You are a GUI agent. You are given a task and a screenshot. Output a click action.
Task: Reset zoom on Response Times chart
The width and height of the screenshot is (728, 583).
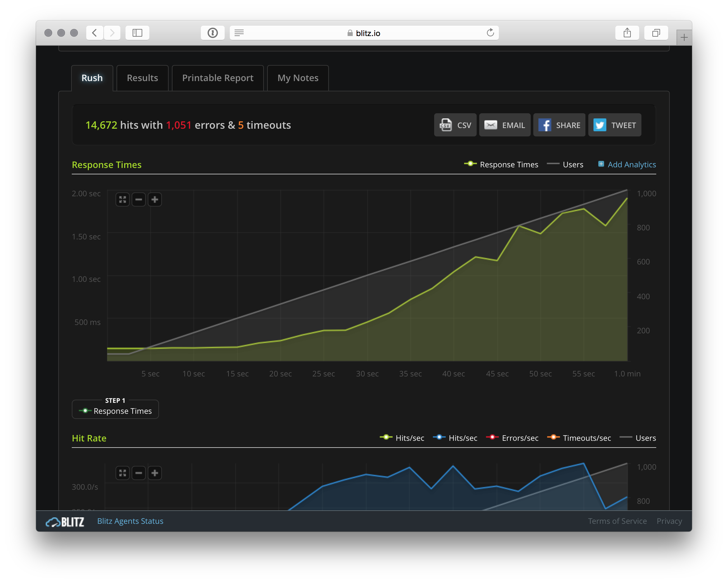pos(122,199)
